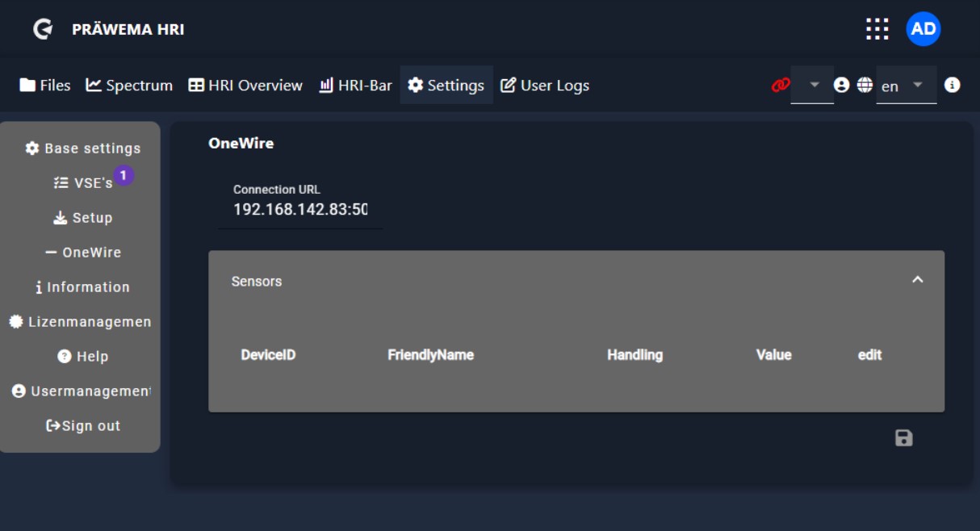Click the info circle icon in toolbar

952,85
